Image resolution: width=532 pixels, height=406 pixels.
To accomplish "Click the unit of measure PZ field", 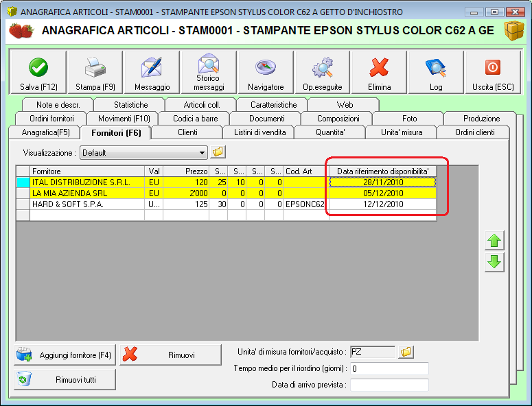I will [373, 352].
